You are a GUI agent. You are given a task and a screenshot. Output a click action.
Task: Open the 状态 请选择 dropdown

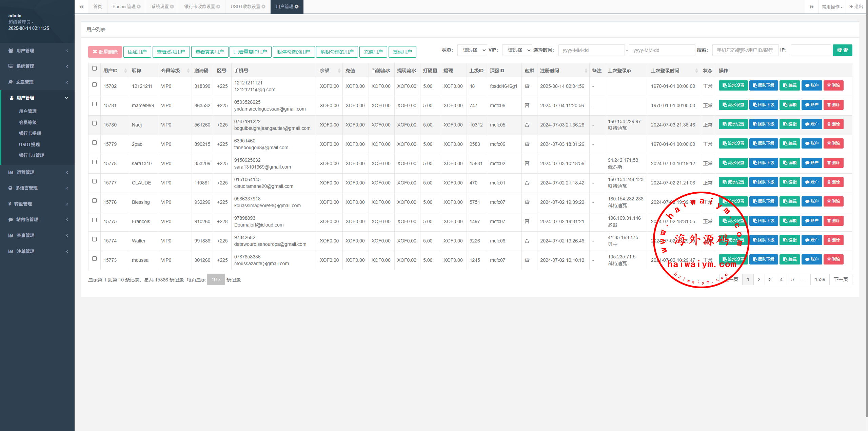(472, 50)
